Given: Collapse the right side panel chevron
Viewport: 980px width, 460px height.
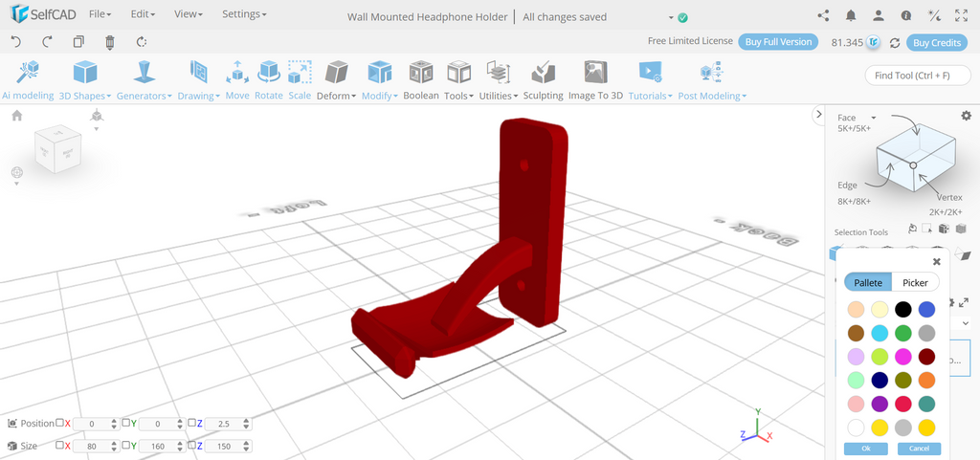Looking at the screenshot, I should point(819,114).
